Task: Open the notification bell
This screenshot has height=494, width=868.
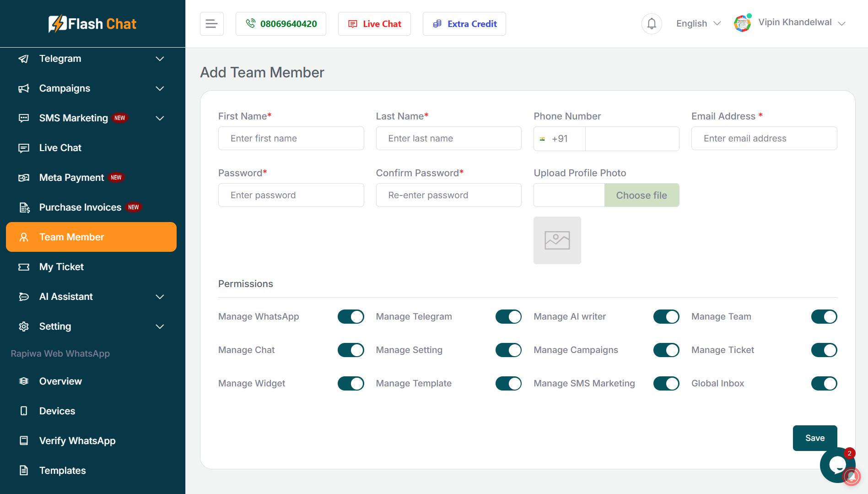Action: (652, 24)
